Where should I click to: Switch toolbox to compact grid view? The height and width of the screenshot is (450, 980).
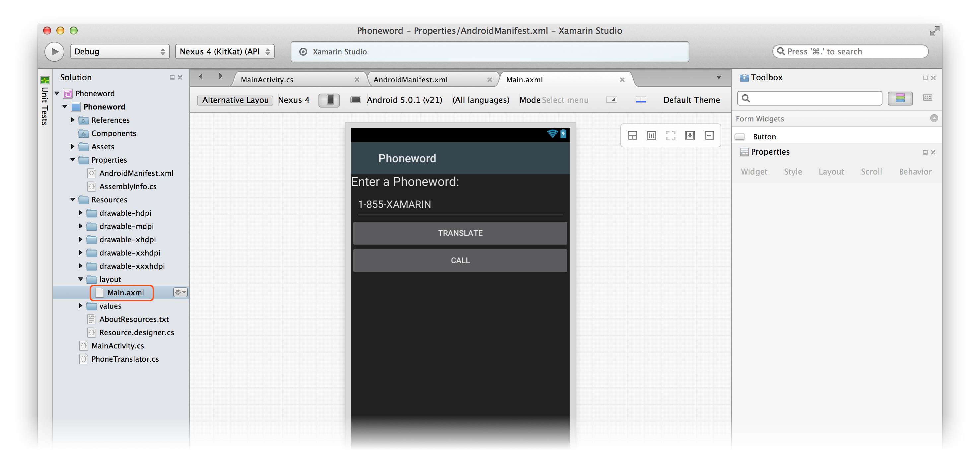(x=927, y=98)
